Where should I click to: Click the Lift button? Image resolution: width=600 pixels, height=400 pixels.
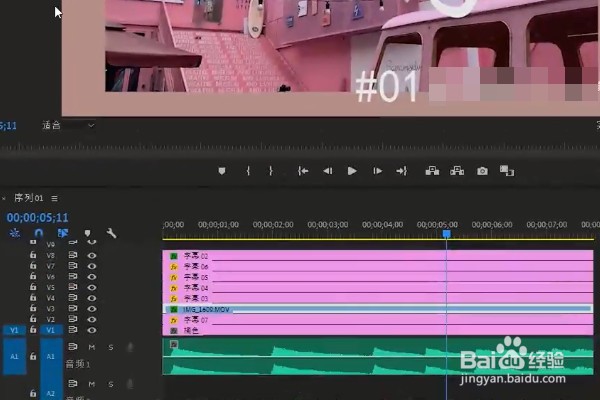432,171
